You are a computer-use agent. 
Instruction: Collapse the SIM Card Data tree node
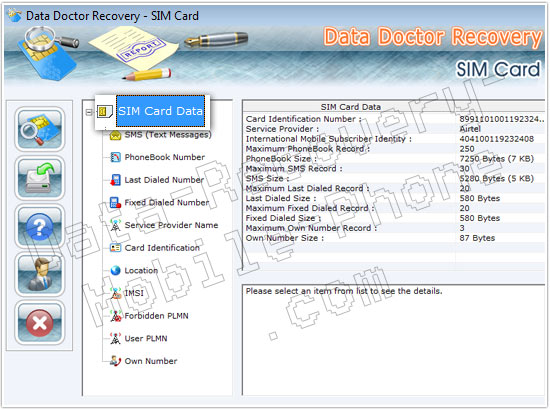tap(89, 112)
